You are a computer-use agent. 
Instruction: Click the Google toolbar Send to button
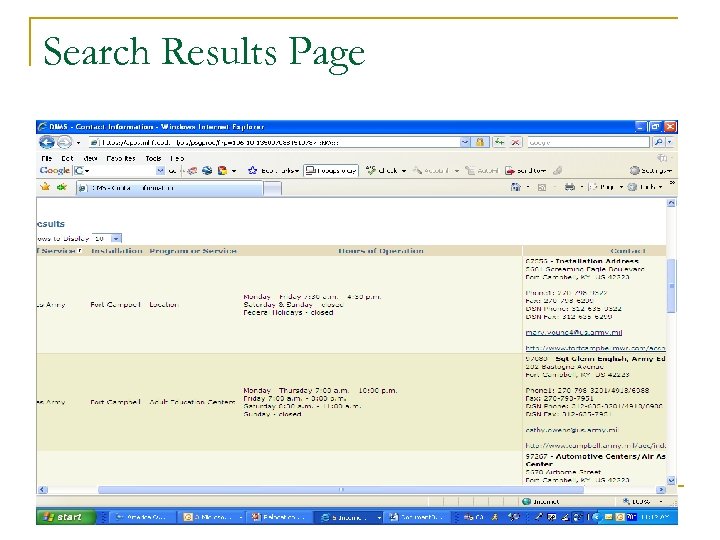[x=526, y=171]
